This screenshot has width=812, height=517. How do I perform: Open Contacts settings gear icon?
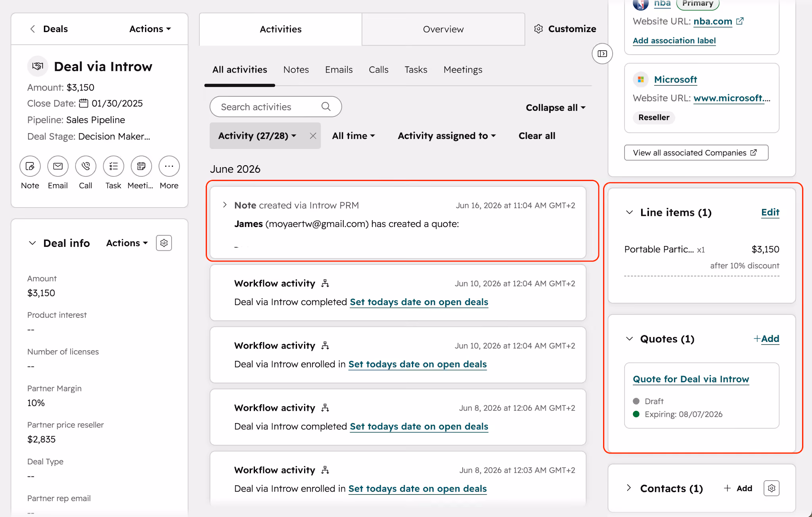point(771,488)
